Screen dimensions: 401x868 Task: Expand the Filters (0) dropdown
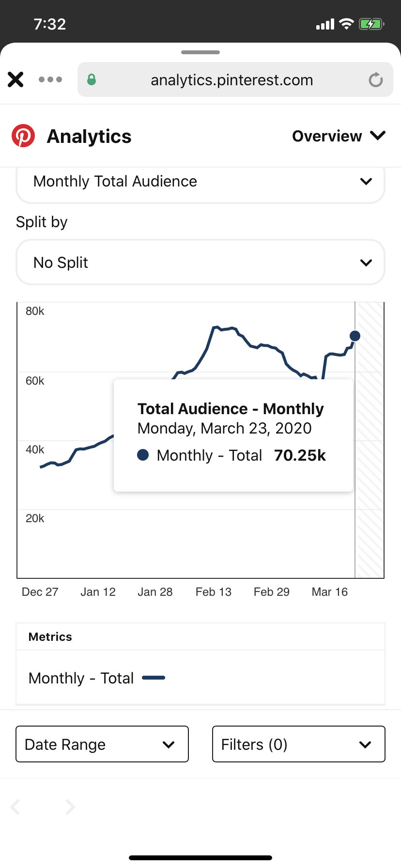(x=298, y=744)
